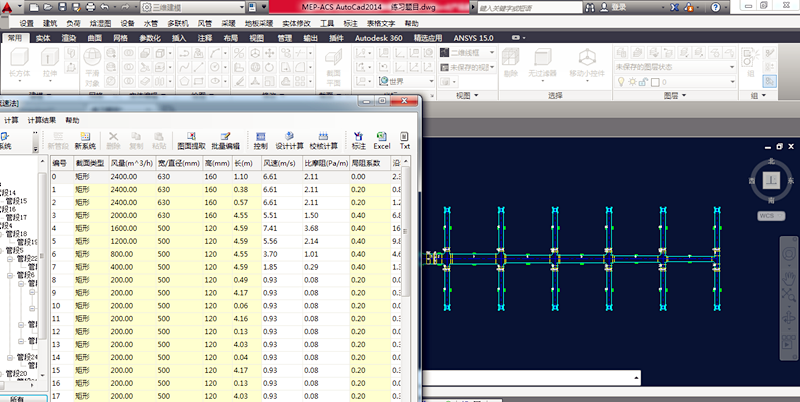Click the 组 group tool icon
This screenshot has width=800, height=402.
(750, 63)
